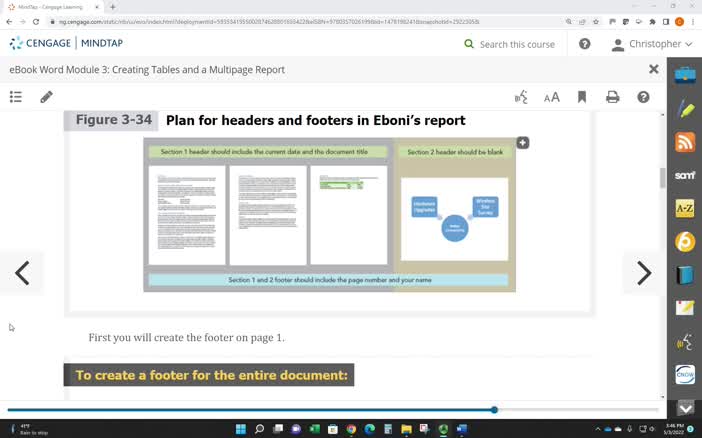Click the video progress slider handle

494,410
